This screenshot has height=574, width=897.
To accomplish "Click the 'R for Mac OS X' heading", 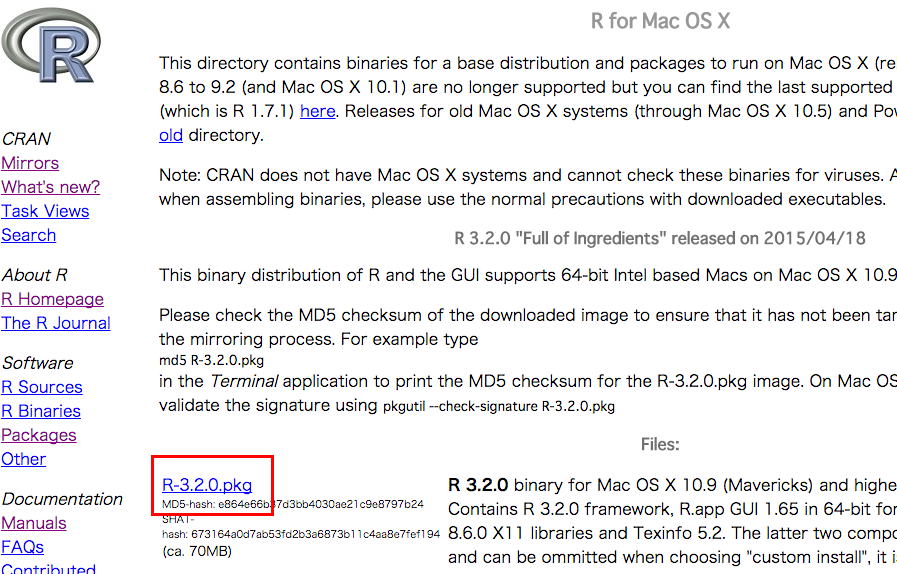I will click(x=660, y=21).
